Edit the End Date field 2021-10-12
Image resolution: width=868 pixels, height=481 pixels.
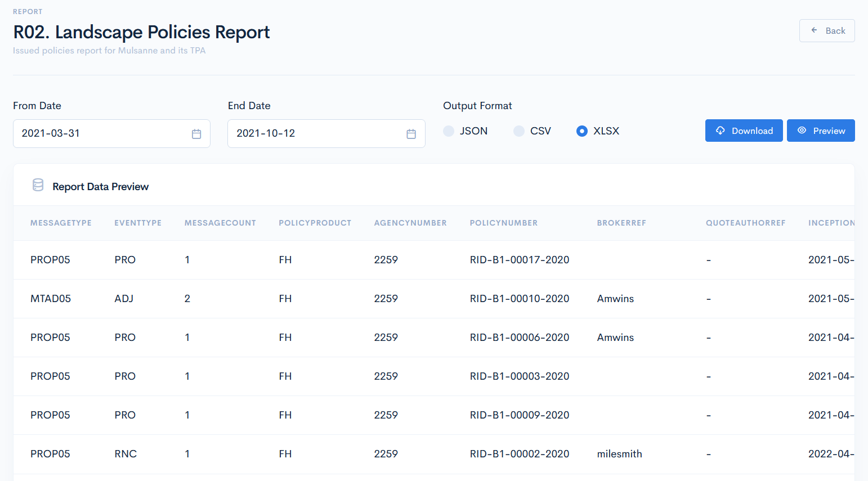(x=315, y=133)
